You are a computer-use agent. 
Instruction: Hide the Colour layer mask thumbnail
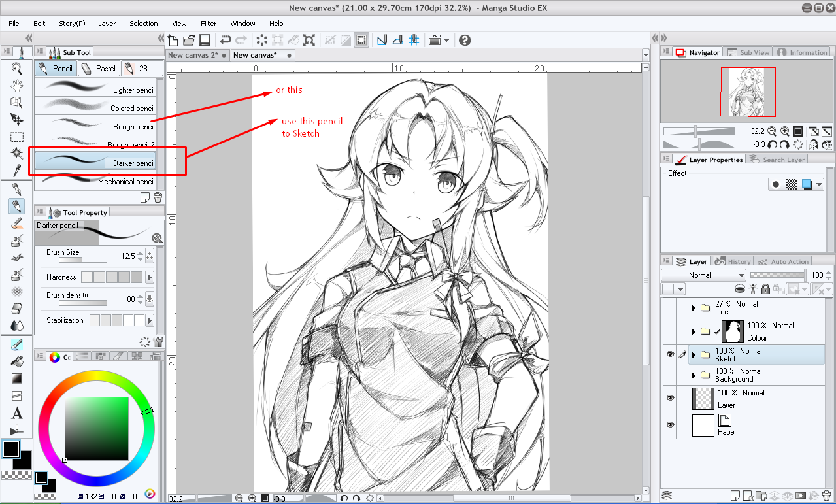point(734,331)
